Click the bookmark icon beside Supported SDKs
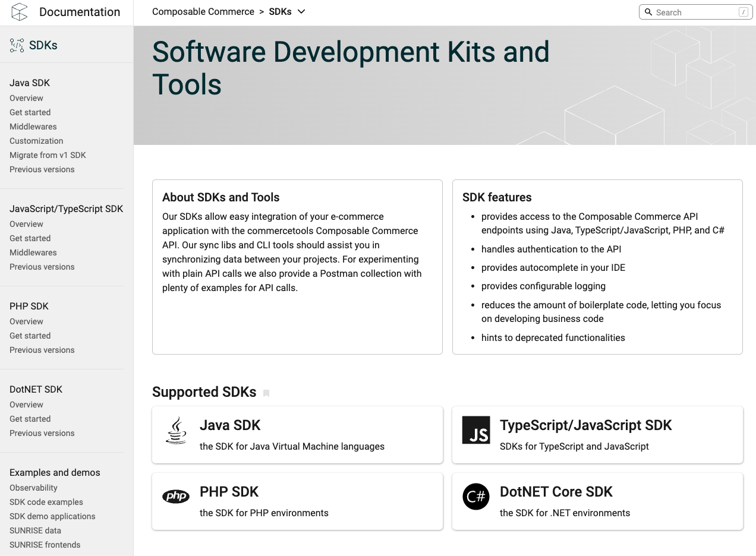This screenshot has height=556, width=756. click(266, 393)
